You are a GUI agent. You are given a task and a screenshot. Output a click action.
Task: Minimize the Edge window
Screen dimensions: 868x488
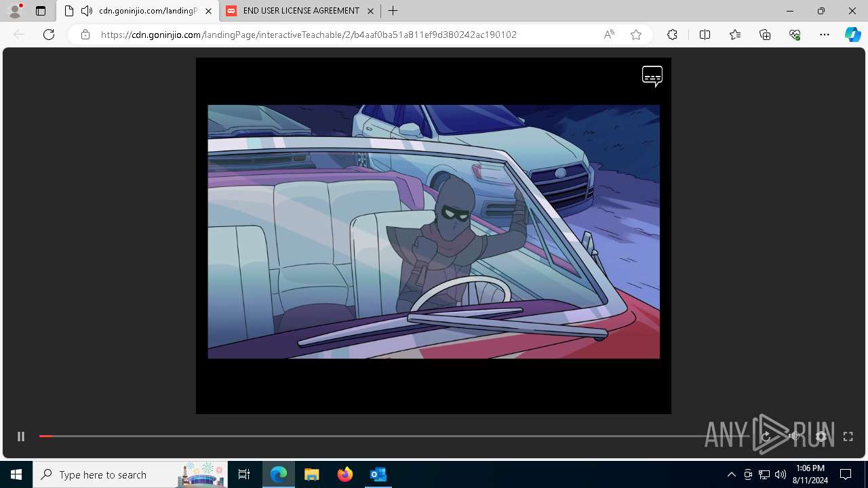[790, 11]
